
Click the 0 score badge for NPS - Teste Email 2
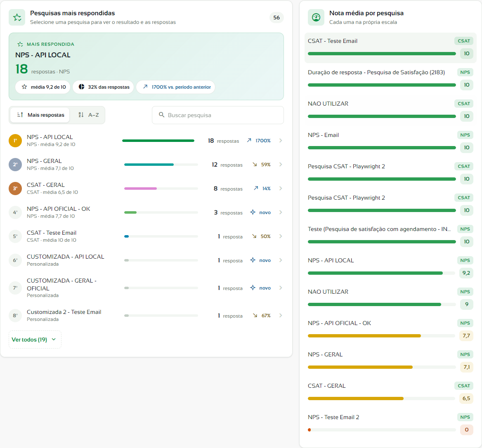tap(467, 430)
